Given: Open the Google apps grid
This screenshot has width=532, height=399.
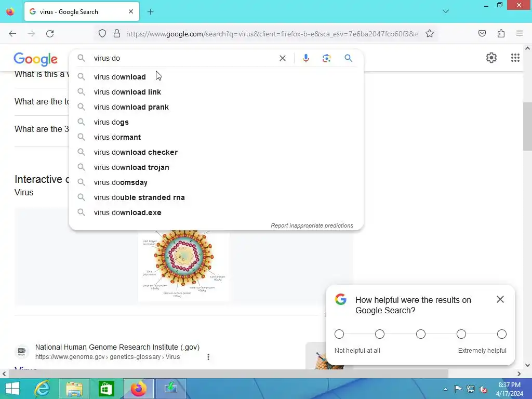Looking at the screenshot, I should [x=515, y=58].
